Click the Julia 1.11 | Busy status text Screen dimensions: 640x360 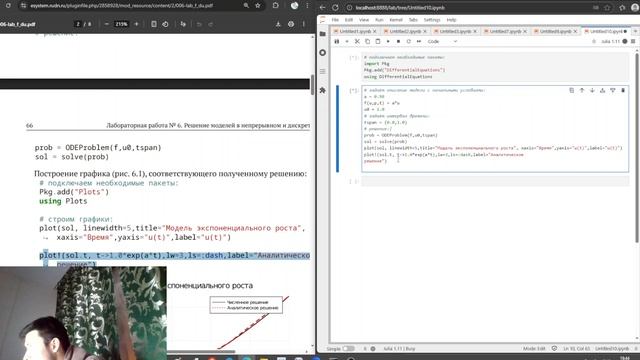tap(399, 349)
